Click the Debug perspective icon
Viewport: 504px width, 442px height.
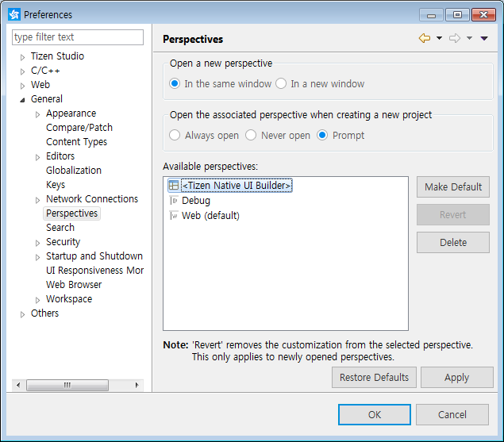[174, 201]
